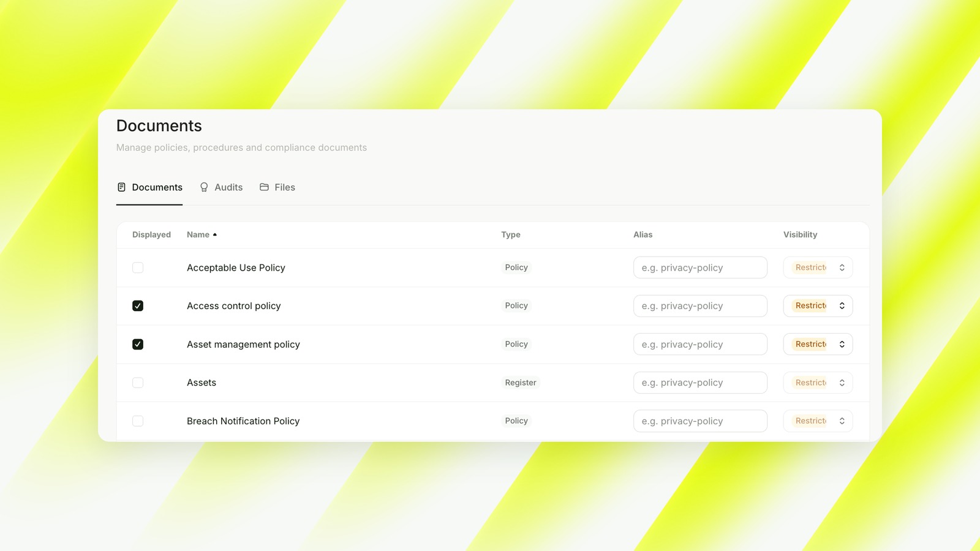Uncheck the Access control policy checkbox
980x551 pixels.
pyautogui.click(x=138, y=306)
